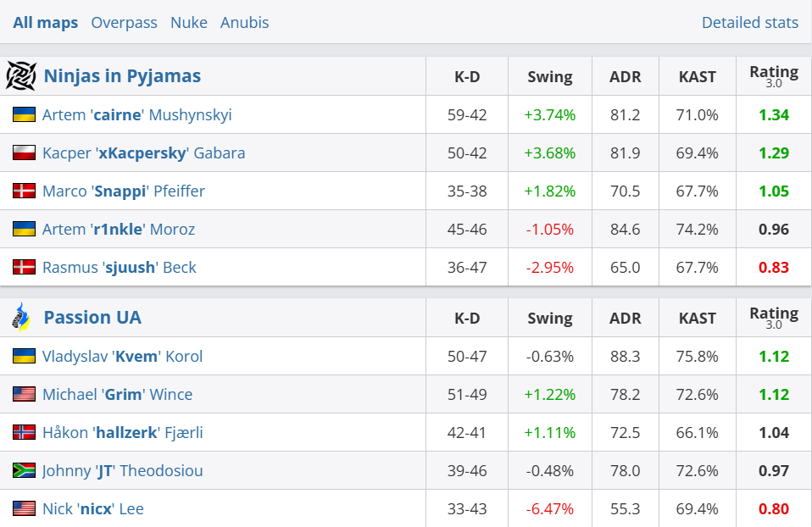Viewport: 812px width, 527px height.
Task: Open the Passion UA team page
Action: pos(92,318)
